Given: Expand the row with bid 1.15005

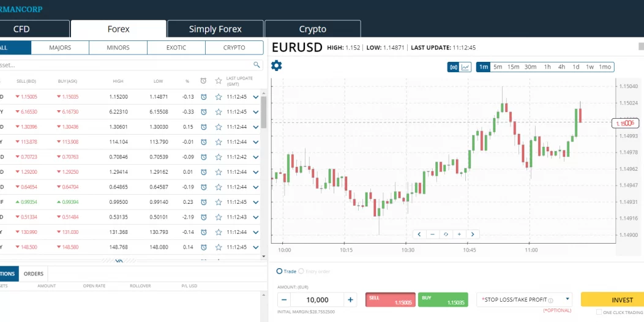Looking at the screenshot, I should coord(256,97).
